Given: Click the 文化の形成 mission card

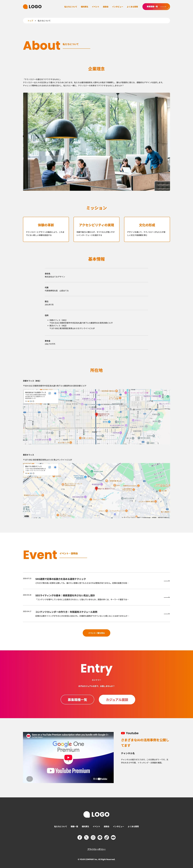Looking at the screenshot, I should (147, 229).
